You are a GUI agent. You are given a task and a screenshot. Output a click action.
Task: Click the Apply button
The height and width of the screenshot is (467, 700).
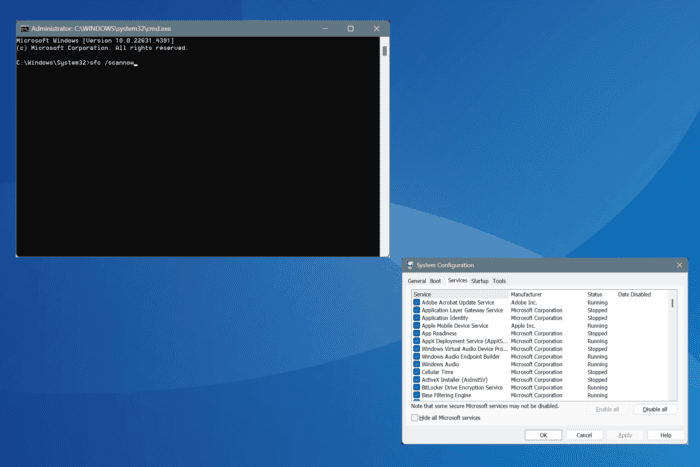[625, 435]
